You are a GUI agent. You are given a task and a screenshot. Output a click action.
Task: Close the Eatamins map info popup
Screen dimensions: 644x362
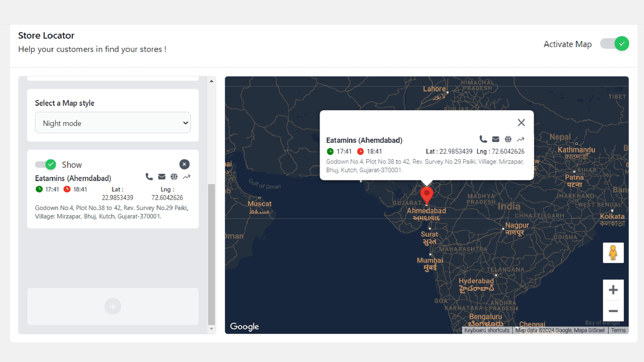pos(521,122)
